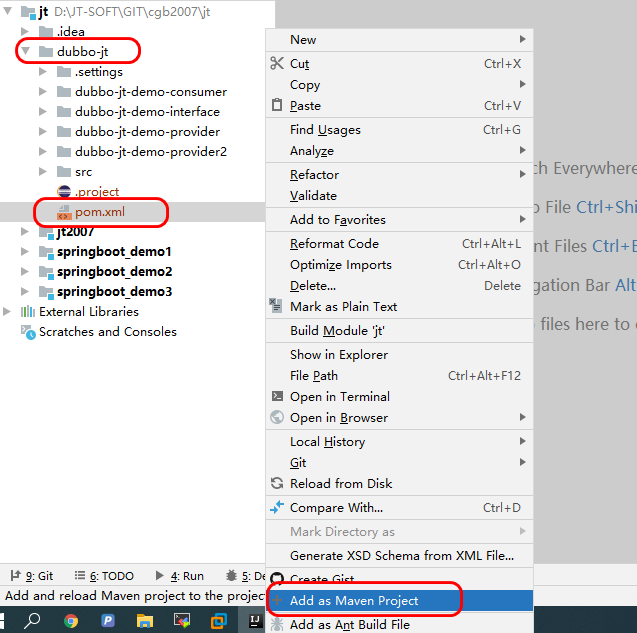Click the Add as Ant Build File icon
This screenshot has height=633, width=637.
[x=277, y=624]
